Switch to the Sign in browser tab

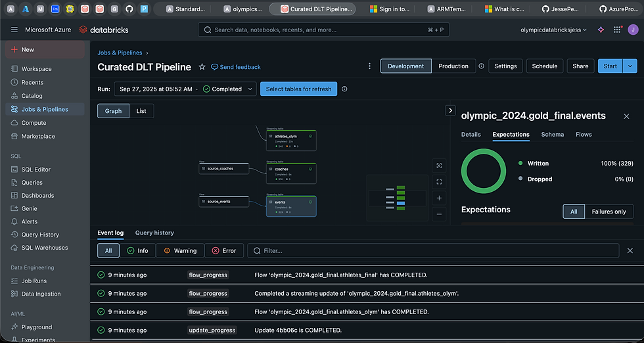click(389, 9)
